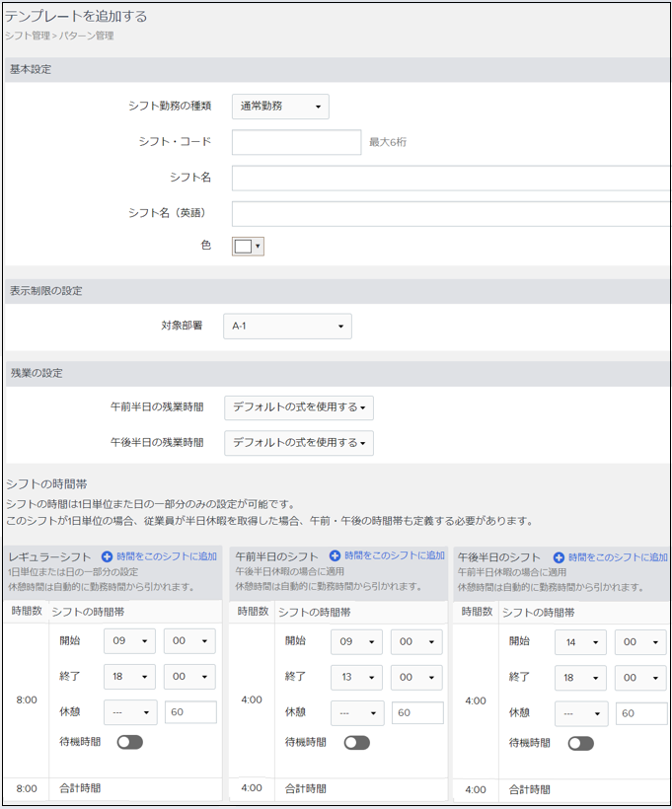Viewport: 672px width, 809px height.
Task: Click the シフト・コード input field
Action: pos(296,142)
